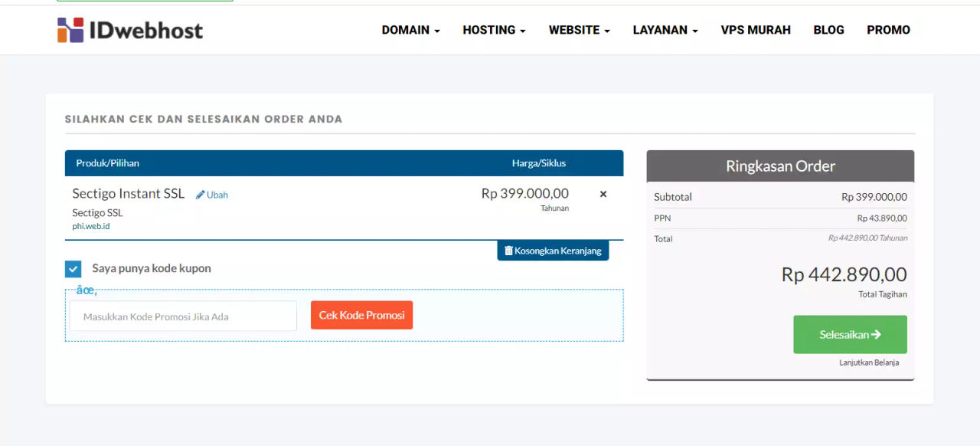Click the Subtotal amount Rp 399.000,00
The image size is (980, 446).
click(x=874, y=197)
